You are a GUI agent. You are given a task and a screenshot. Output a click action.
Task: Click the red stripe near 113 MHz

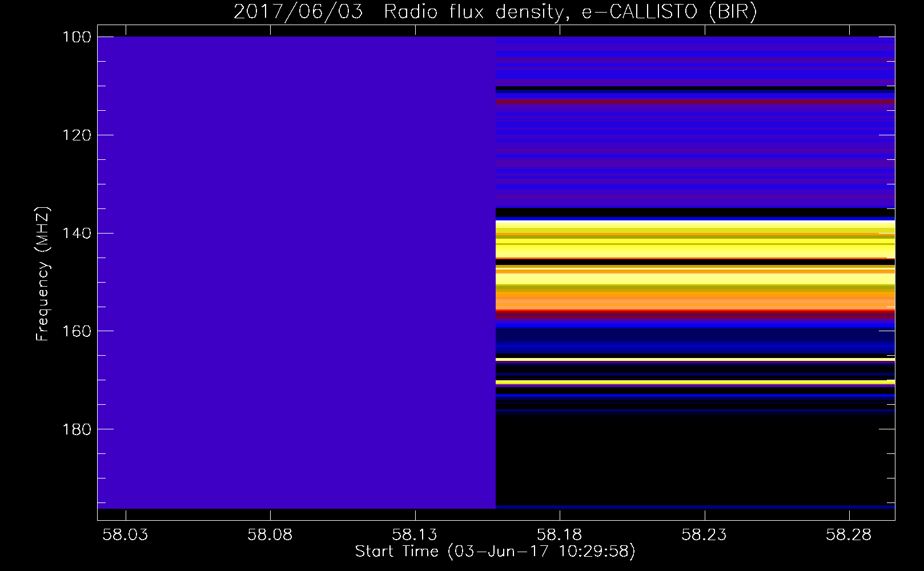pyautogui.click(x=695, y=102)
